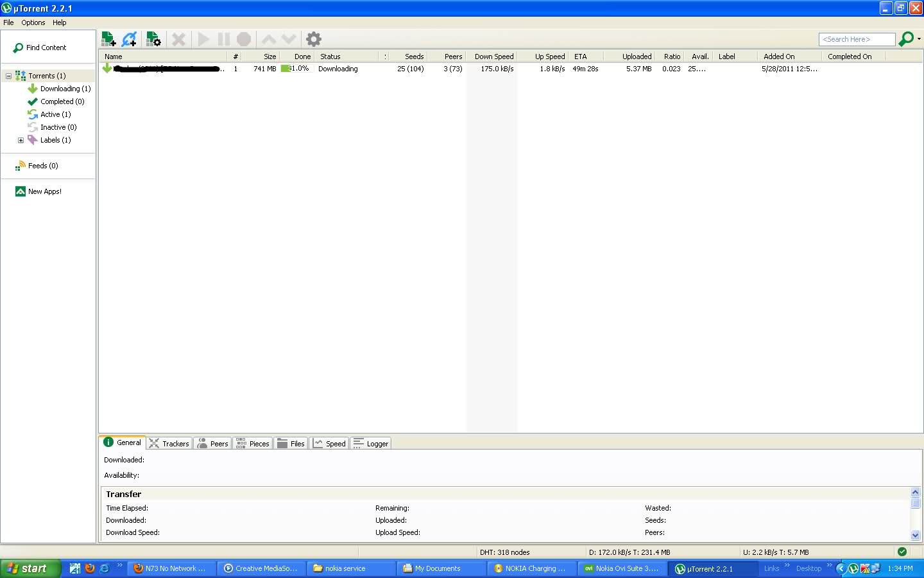Open N73 No Network taskbar item
924x578 pixels.
pos(171,568)
